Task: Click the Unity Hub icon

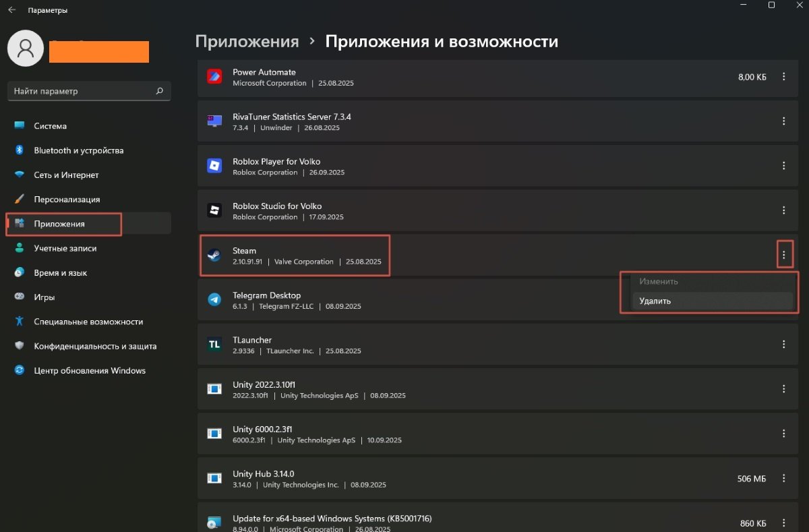Action: [x=214, y=478]
